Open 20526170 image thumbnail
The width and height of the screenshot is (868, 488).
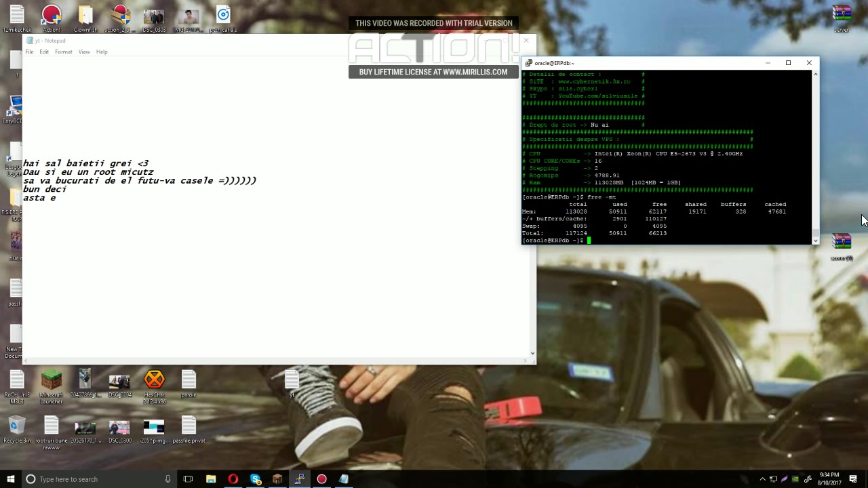pos(85,431)
